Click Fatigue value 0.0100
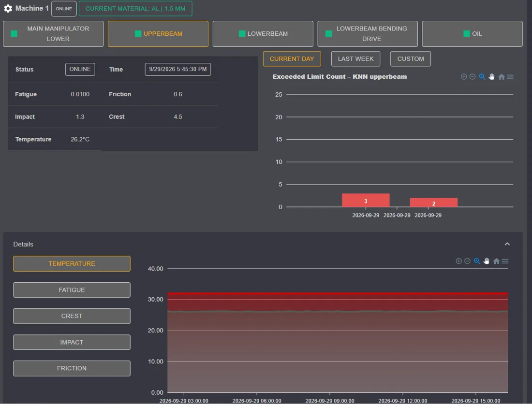The height and width of the screenshot is (404, 532). click(x=80, y=94)
